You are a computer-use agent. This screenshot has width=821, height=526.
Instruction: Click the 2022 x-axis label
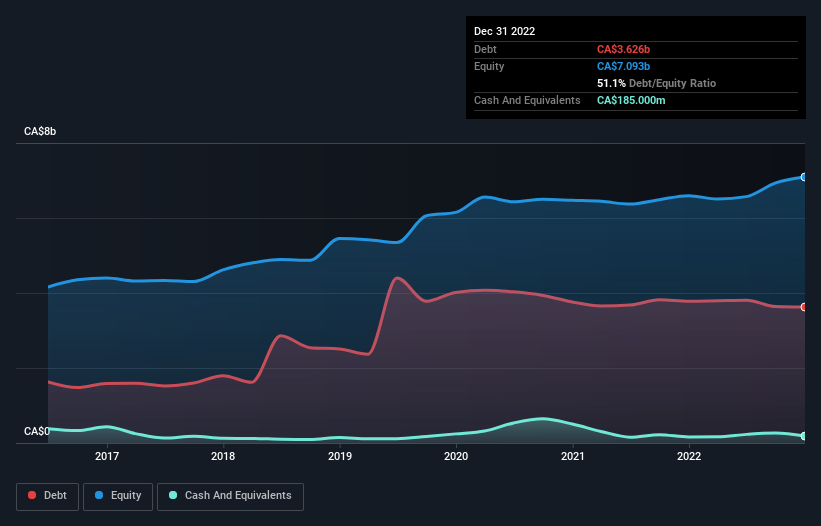tap(689, 456)
